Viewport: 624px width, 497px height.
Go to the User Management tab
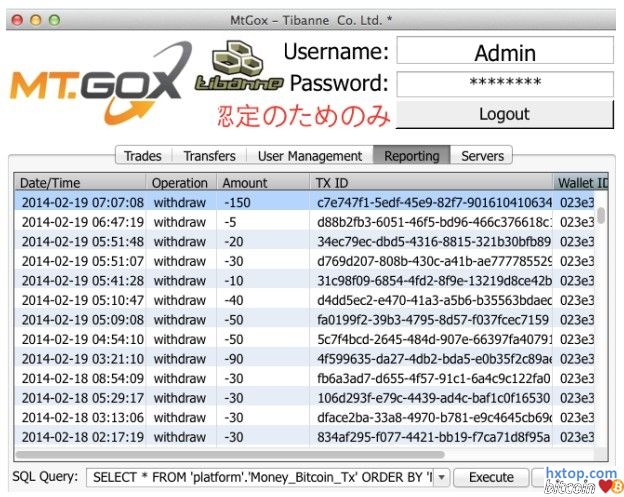[x=310, y=156]
